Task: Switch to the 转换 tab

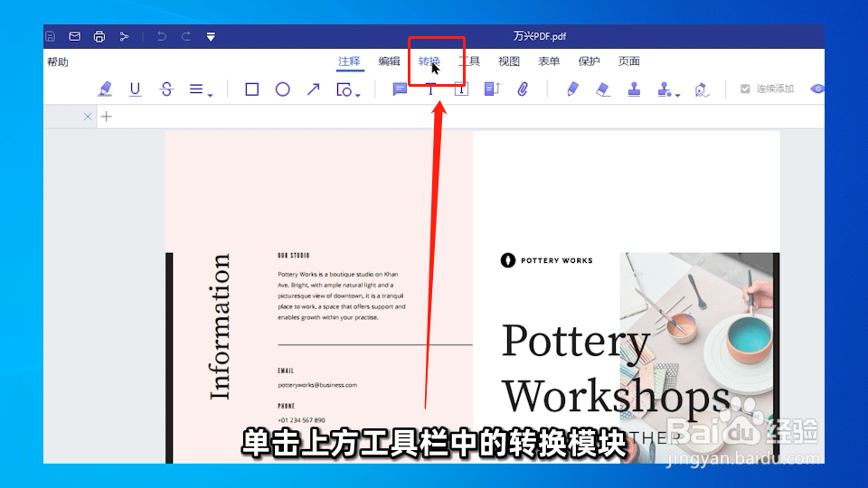Action: point(429,61)
